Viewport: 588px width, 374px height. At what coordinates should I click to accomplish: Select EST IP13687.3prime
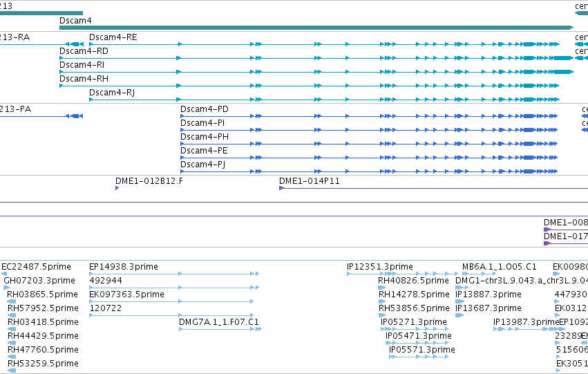pyautogui.click(x=489, y=308)
